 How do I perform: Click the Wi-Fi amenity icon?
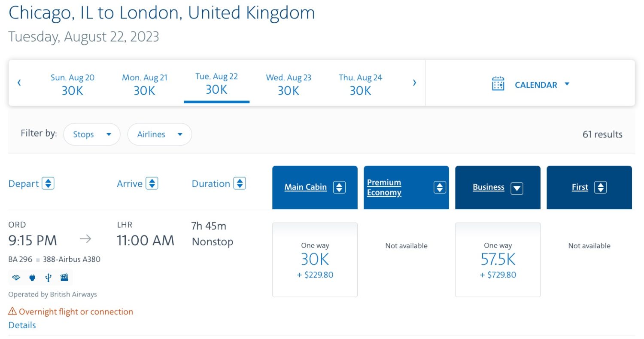(16, 277)
